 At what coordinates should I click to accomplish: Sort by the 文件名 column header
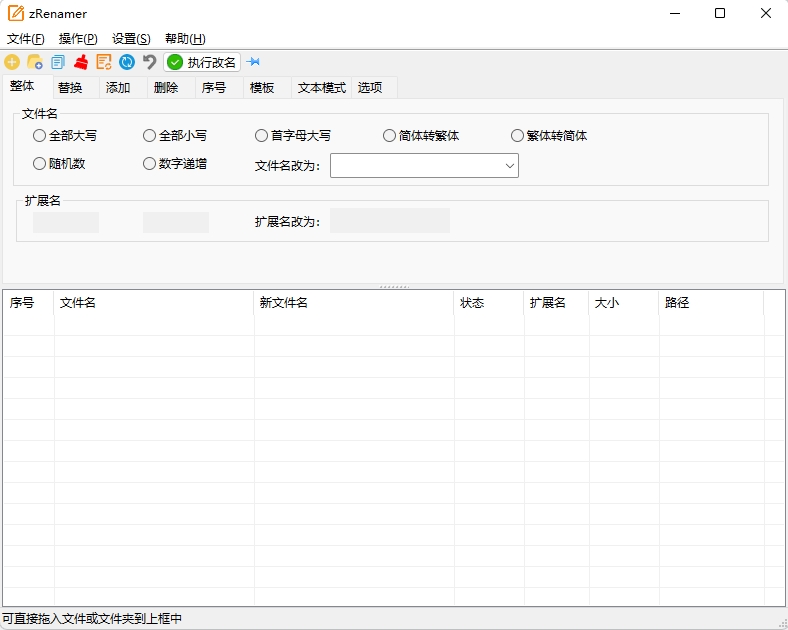click(x=154, y=302)
